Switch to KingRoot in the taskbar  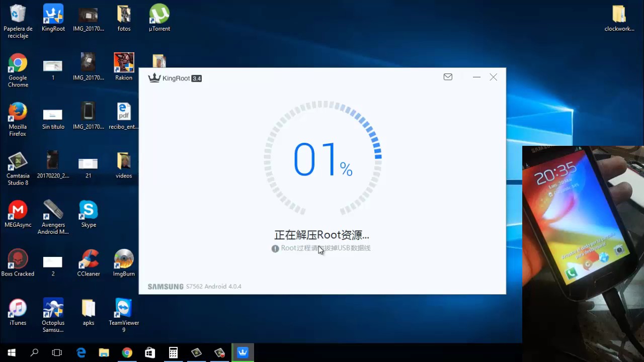pos(243,353)
